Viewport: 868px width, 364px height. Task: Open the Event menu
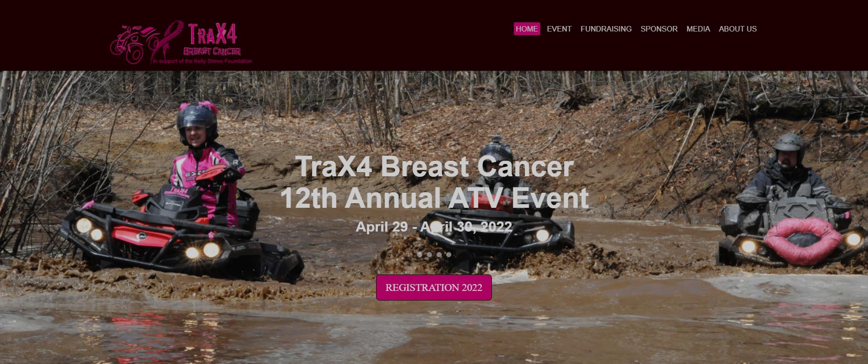[559, 29]
